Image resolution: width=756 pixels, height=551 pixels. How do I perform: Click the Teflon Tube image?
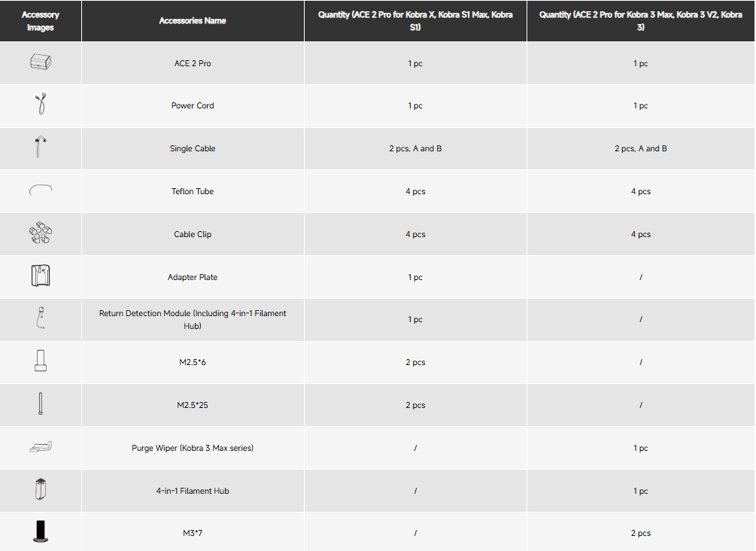coord(41,190)
